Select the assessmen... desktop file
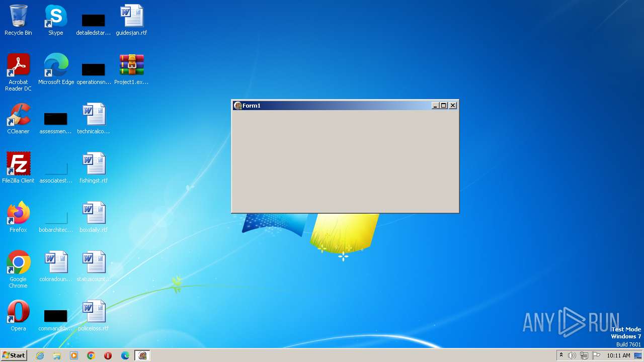The height and width of the screenshot is (362, 644). (x=56, y=123)
